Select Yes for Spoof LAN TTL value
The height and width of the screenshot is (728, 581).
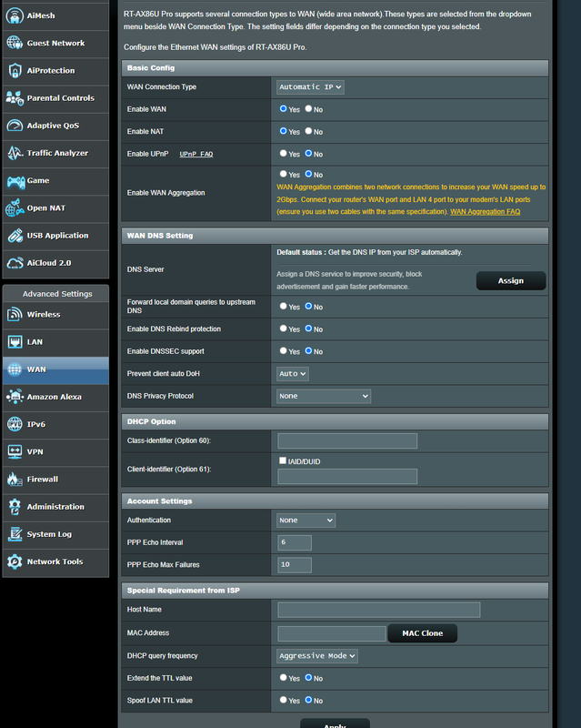283,700
